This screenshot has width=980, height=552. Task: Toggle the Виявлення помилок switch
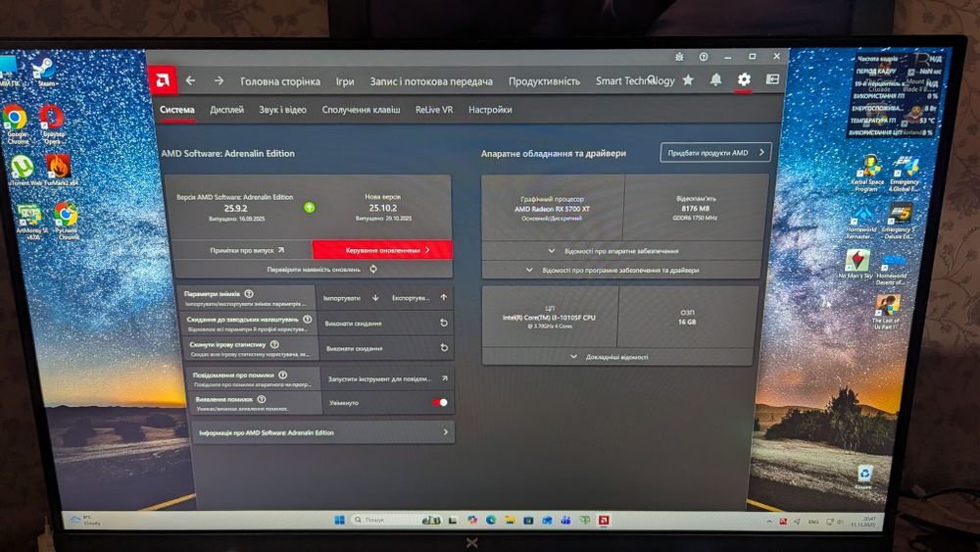[x=440, y=403]
